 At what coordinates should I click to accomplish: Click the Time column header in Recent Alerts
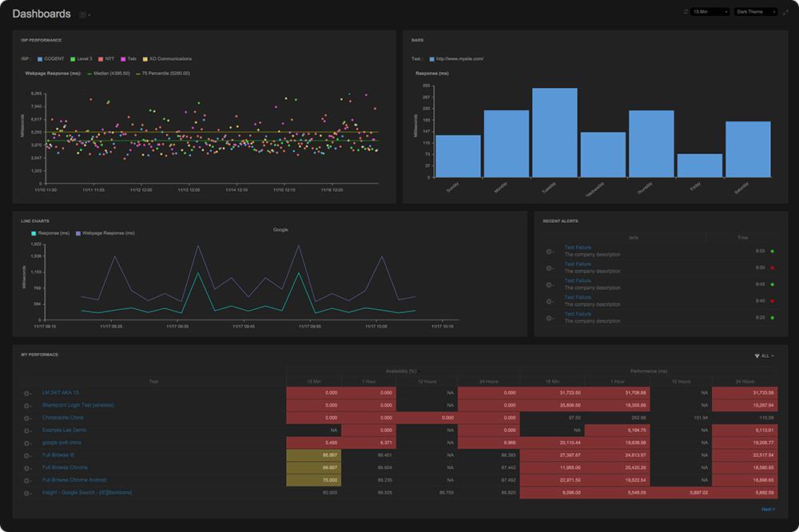[x=743, y=237]
